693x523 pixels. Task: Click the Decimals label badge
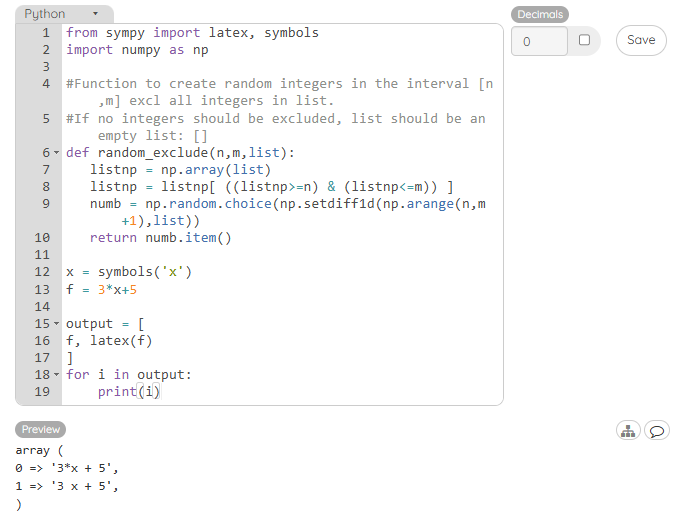[540, 14]
